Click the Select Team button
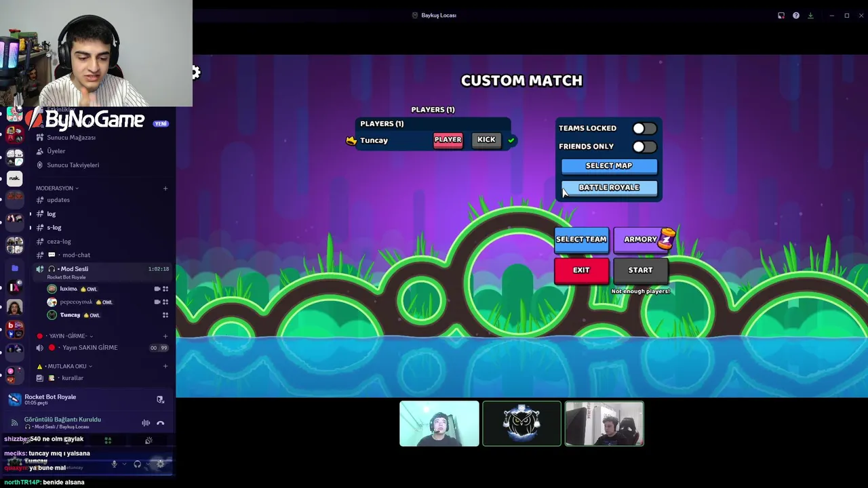The width and height of the screenshot is (868, 488). point(581,240)
